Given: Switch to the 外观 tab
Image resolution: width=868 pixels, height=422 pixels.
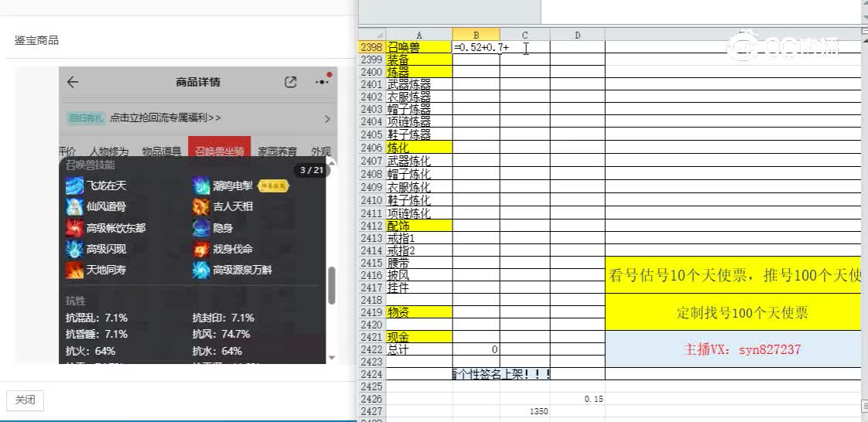Looking at the screenshot, I should (320, 151).
